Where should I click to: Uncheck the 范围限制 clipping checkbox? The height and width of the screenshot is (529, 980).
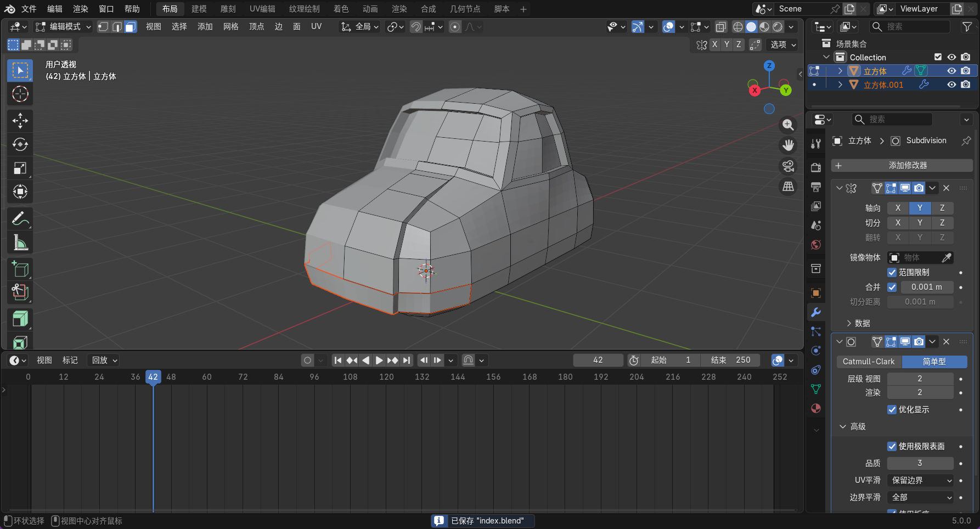[x=892, y=273]
